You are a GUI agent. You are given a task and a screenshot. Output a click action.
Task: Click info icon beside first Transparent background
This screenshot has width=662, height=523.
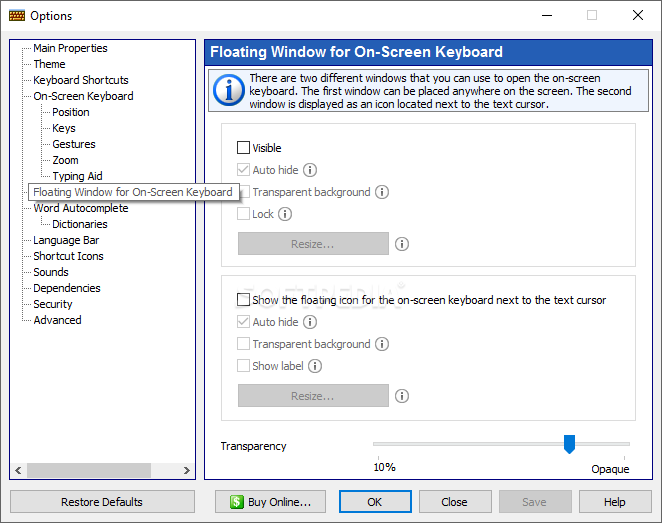pos(382,192)
